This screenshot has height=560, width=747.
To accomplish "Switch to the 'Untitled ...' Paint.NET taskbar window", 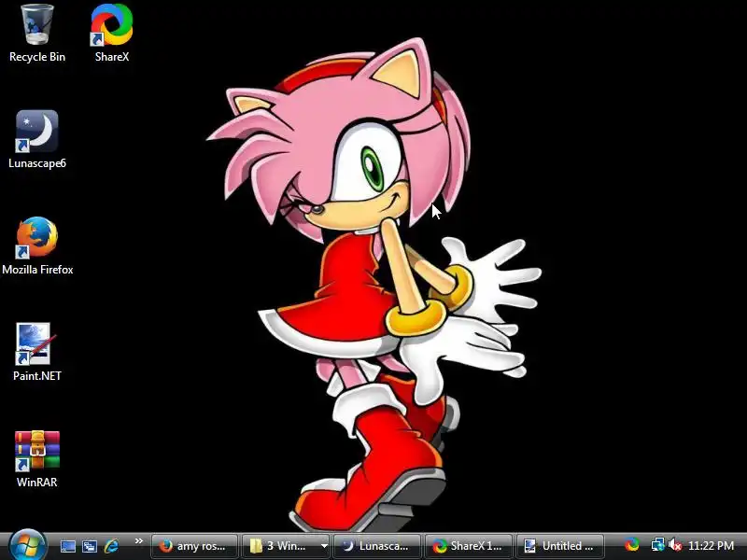I will 560,546.
